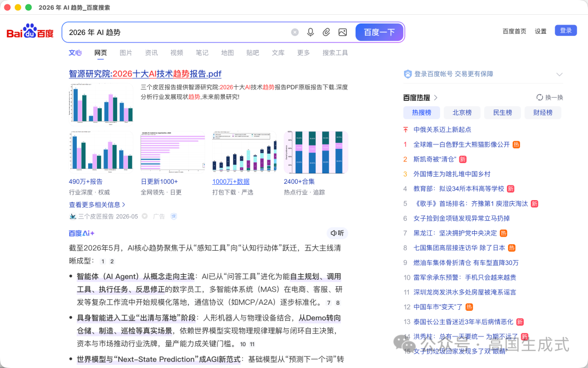This screenshot has width=588, height=368.
Task: Clear the search box text
Action: [x=295, y=32]
